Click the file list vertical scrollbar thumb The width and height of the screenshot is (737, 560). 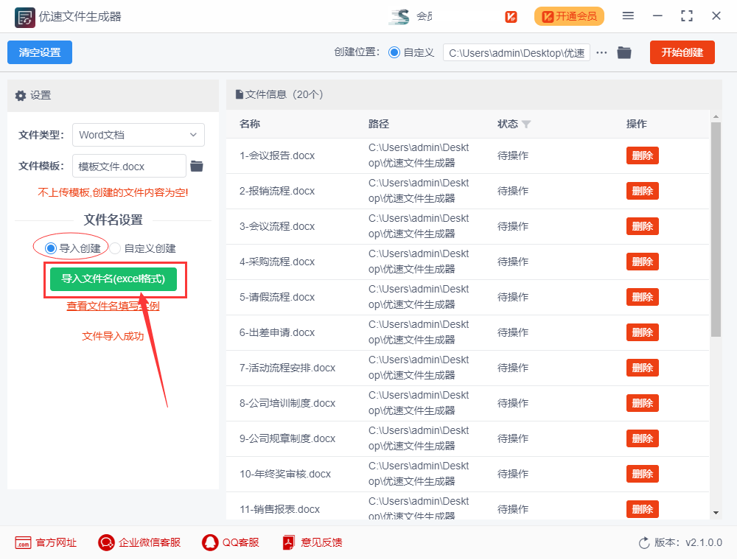[x=716, y=229]
